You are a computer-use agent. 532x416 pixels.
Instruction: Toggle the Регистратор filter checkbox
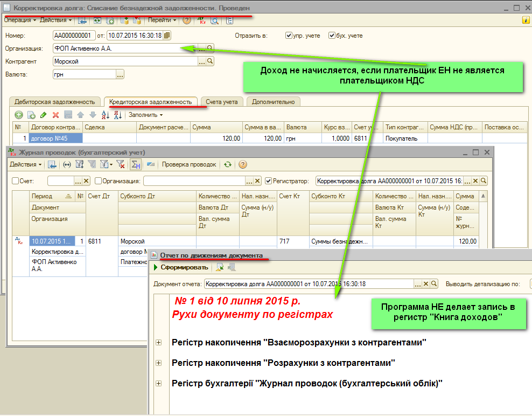268,181
